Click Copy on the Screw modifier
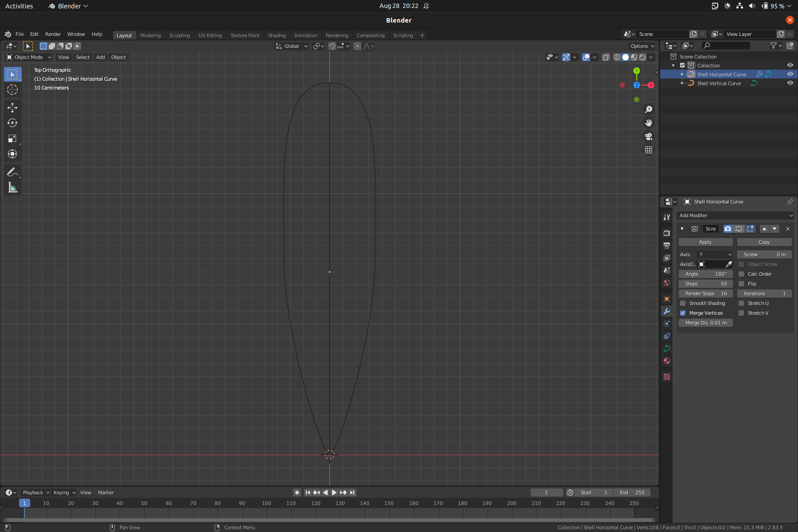798x532 pixels. coord(764,242)
